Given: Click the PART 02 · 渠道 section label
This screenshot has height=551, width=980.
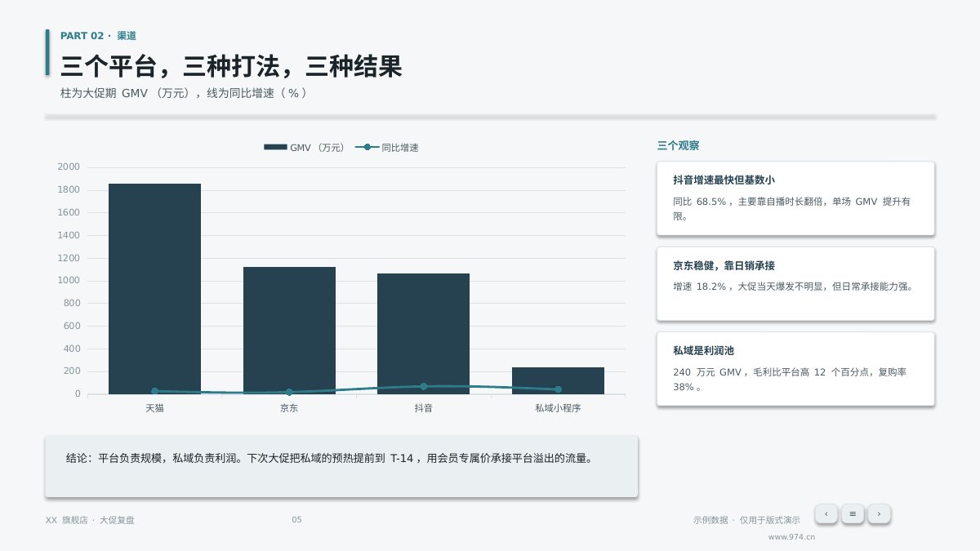Looking at the screenshot, I should click(x=98, y=36).
